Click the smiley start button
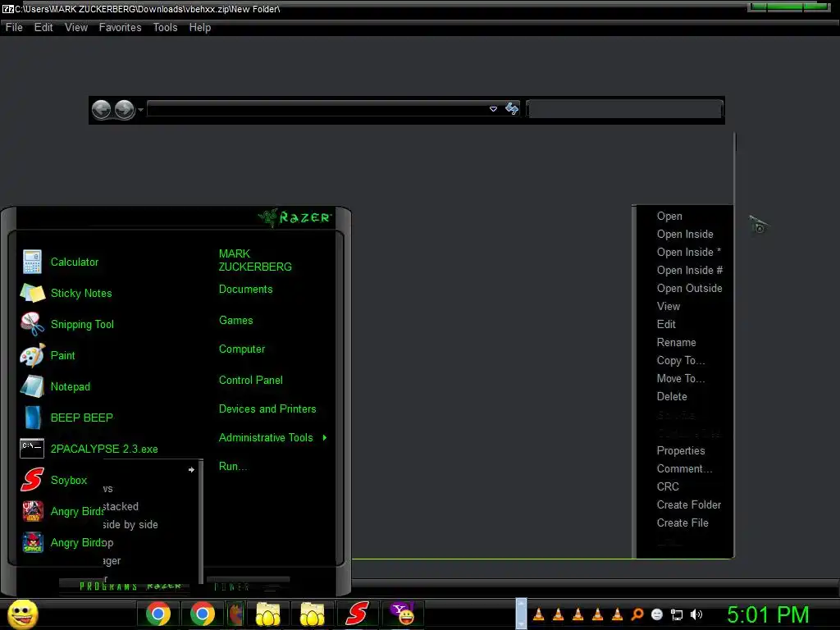 tap(22, 614)
